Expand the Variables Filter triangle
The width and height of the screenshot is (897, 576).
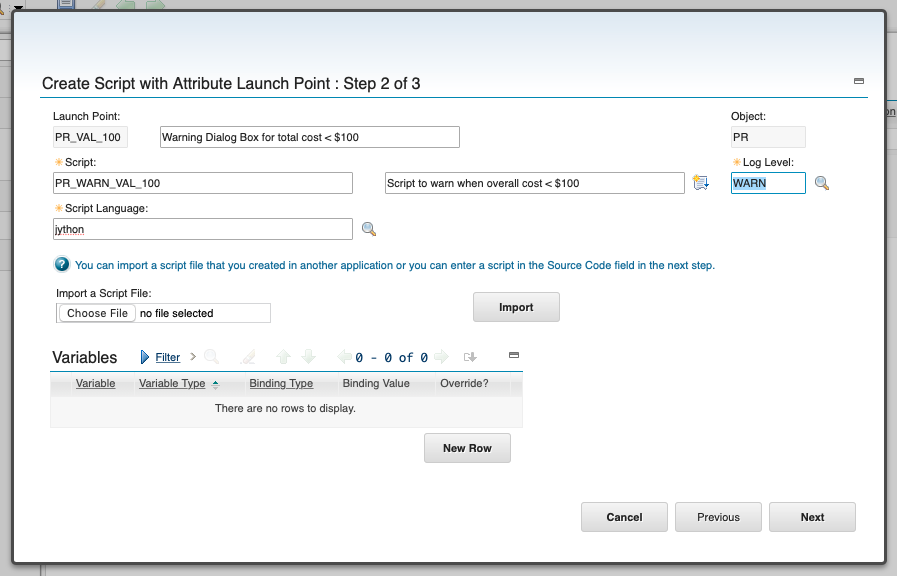point(145,357)
